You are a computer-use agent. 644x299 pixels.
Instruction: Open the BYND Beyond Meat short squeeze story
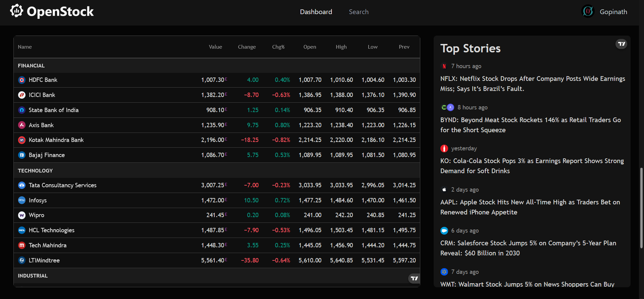point(531,125)
